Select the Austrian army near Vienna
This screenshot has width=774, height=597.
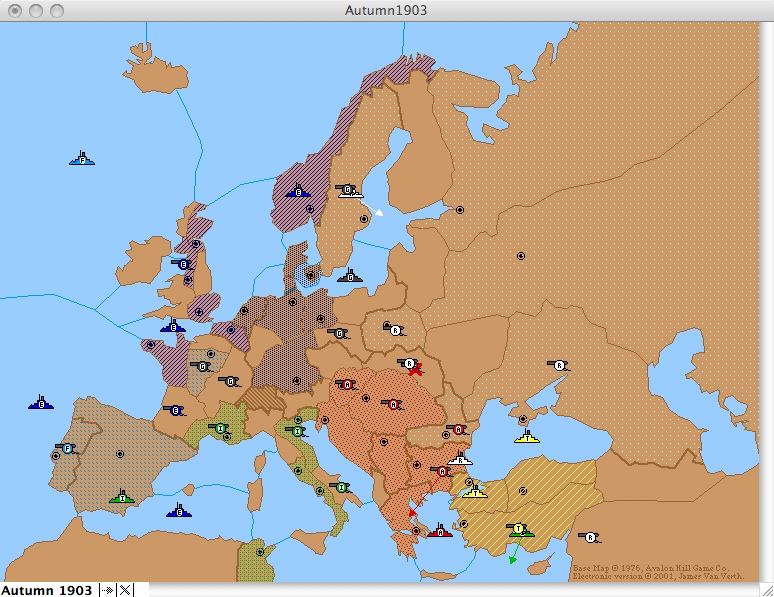coord(347,384)
